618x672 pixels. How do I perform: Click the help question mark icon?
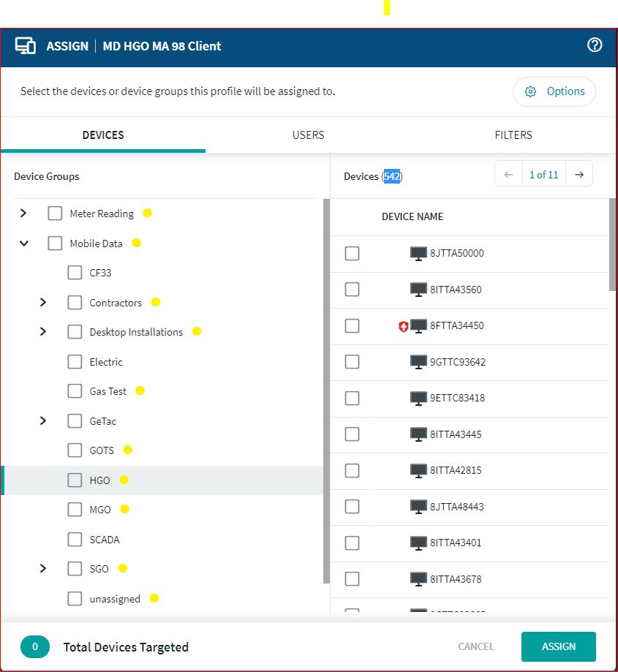coord(595,45)
